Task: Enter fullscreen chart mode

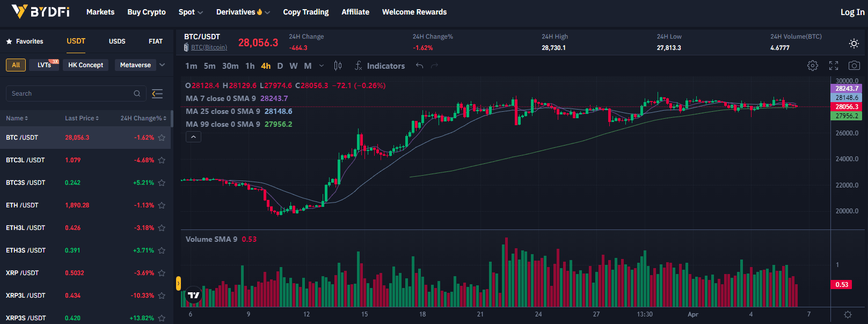Action: (834, 66)
